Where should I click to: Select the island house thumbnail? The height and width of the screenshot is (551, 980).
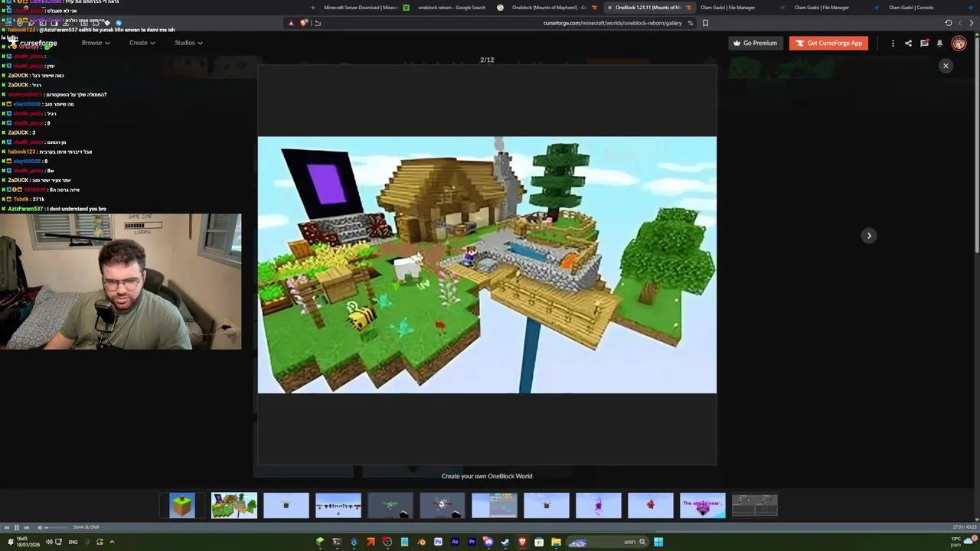pyautogui.click(x=234, y=505)
